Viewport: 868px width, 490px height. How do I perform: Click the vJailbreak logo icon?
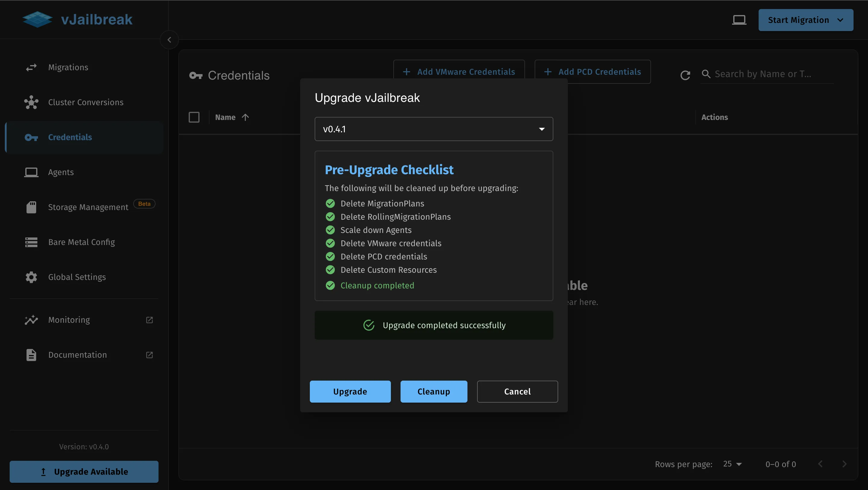point(37,19)
